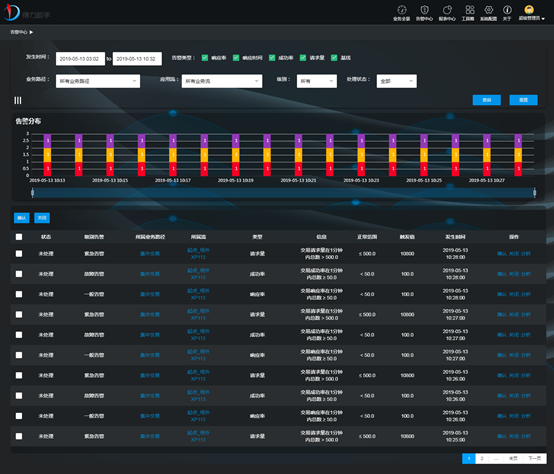Viewport: 554px width, 474px height.
Task: Open 集中交易 link in the 10:28:00 请求量 row
Action: [150, 254]
